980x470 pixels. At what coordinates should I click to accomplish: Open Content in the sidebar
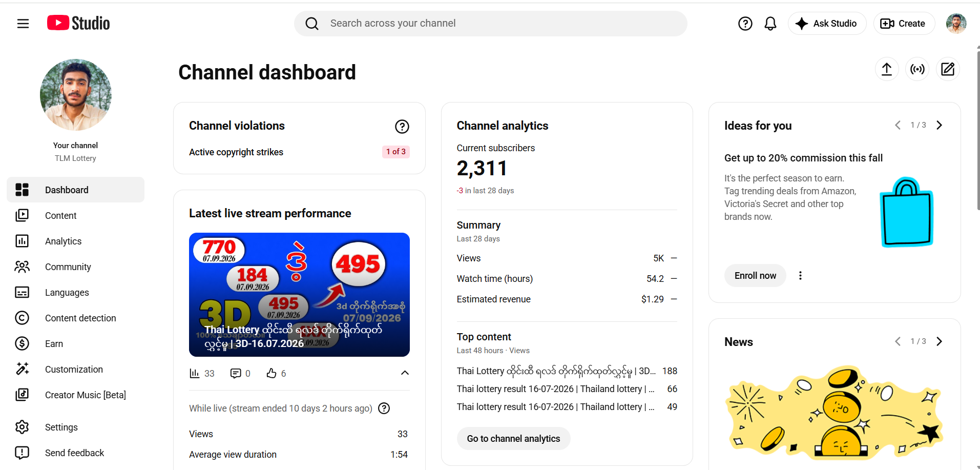coord(76,216)
